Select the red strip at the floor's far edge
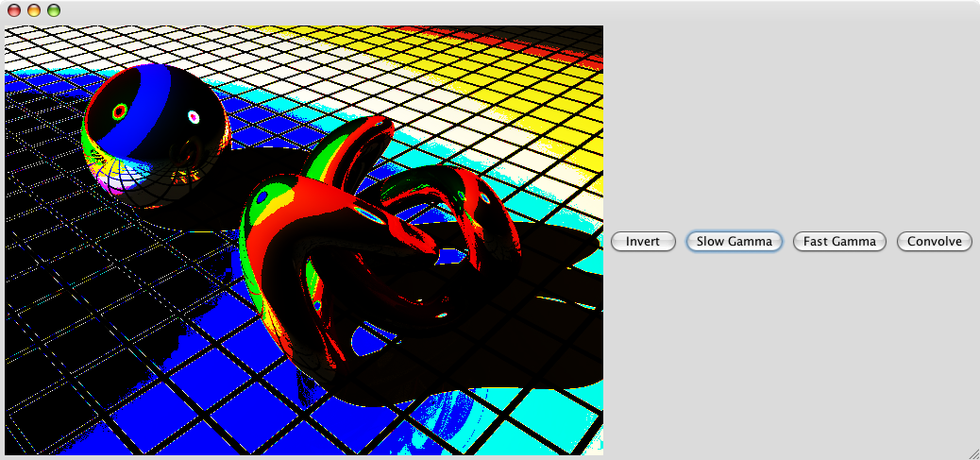980x460 pixels. click(x=529, y=44)
